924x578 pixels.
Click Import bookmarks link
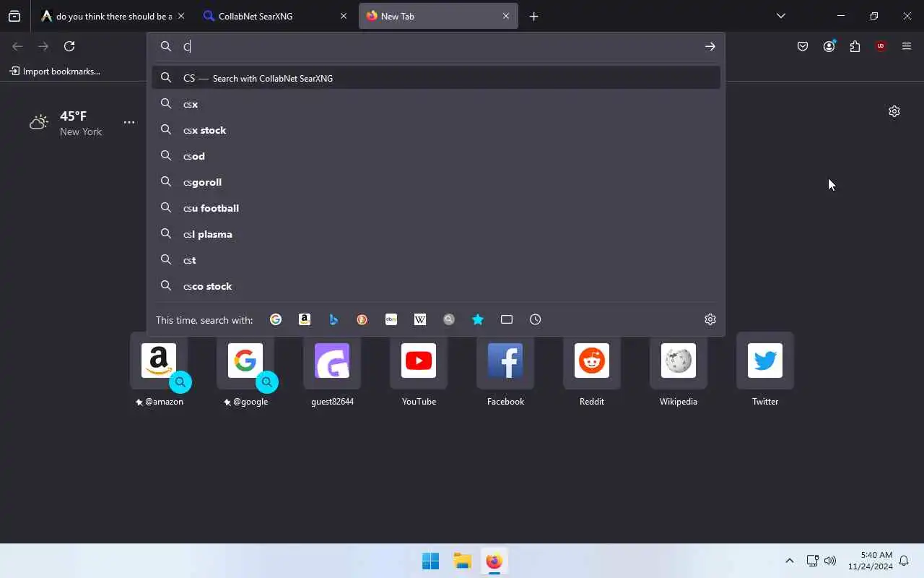[55, 72]
